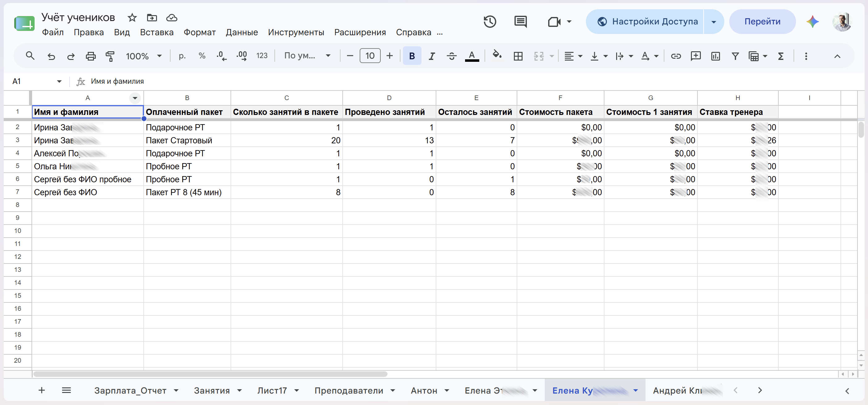The width and height of the screenshot is (868, 405).
Task: Toggle Bold formatting button
Action: click(412, 56)
